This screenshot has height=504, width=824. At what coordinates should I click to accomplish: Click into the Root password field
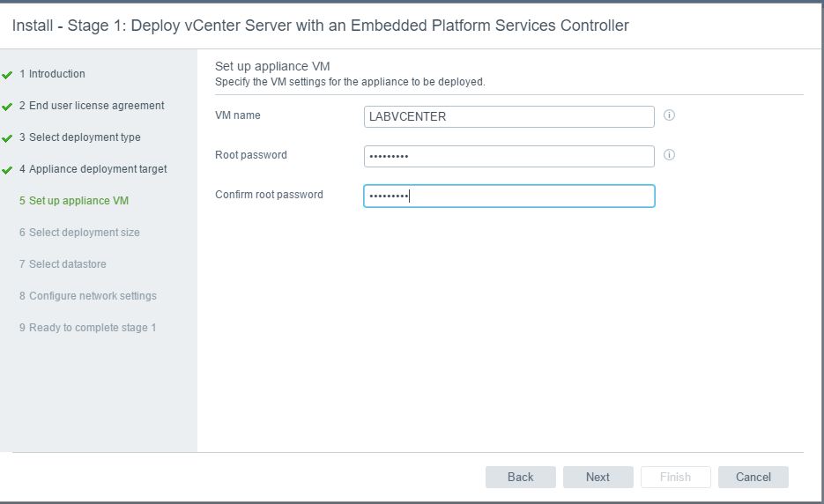[509, 156]
